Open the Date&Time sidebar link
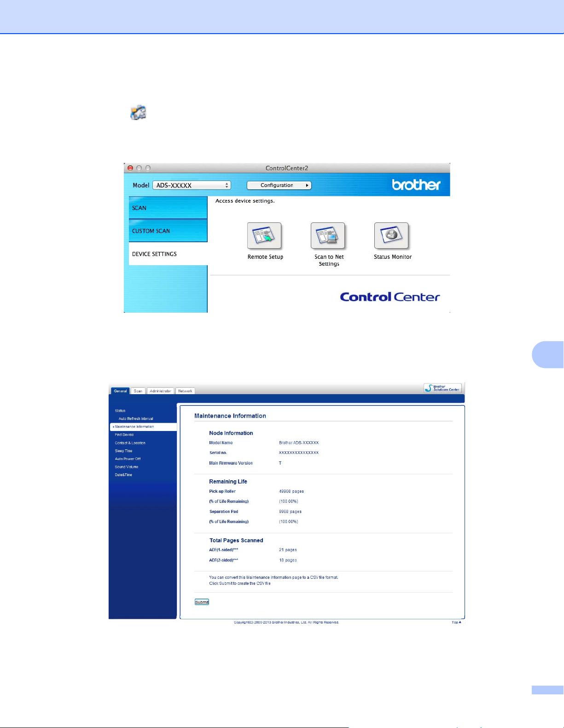This screenshot has width=564, height=728. [123, 475]
